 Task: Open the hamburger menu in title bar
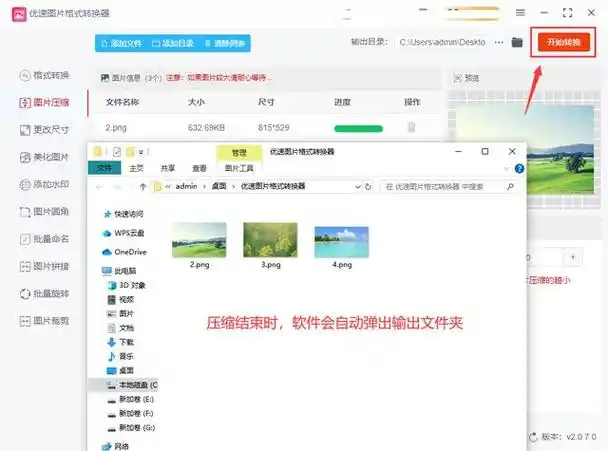point(520,13)
